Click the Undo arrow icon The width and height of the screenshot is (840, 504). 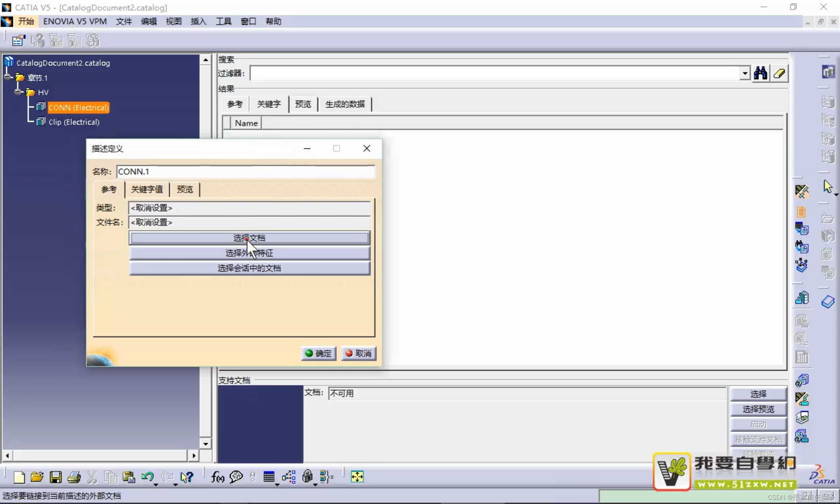(147, 477)
